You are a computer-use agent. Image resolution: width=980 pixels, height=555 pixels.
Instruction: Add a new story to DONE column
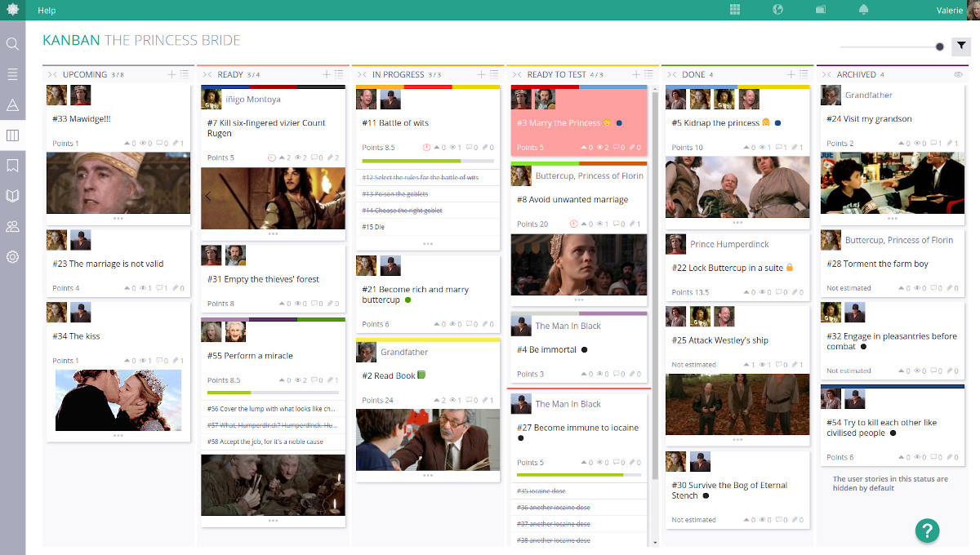tap(791, 74)
